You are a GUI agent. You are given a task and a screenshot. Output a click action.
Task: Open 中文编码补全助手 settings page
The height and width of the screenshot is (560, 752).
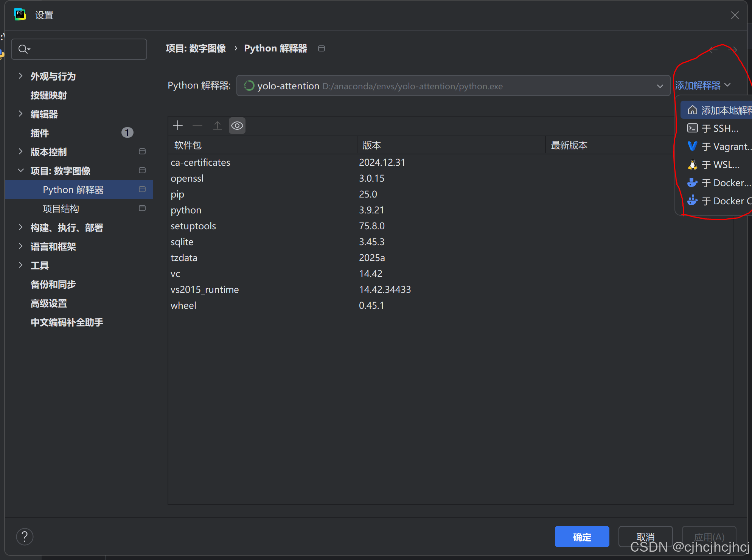[67, 322]
